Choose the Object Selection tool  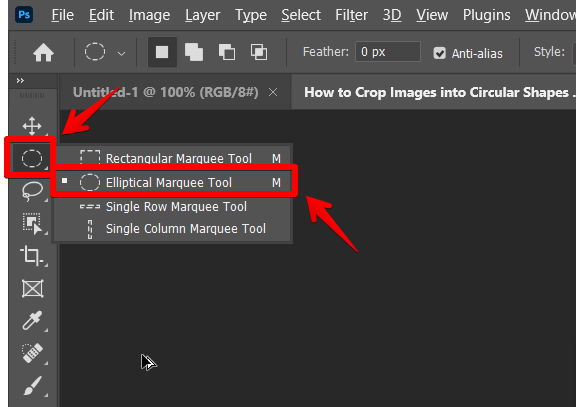point(32,223)
